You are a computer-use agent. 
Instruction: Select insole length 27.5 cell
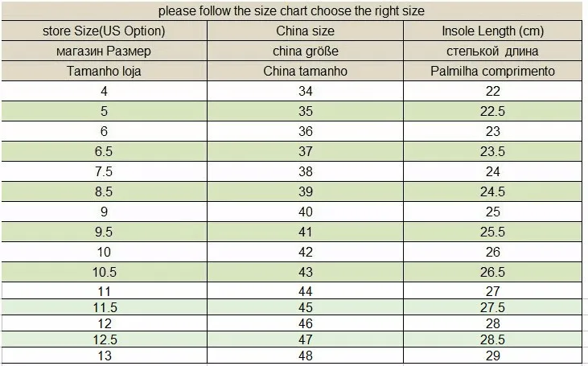coord(493,307)
